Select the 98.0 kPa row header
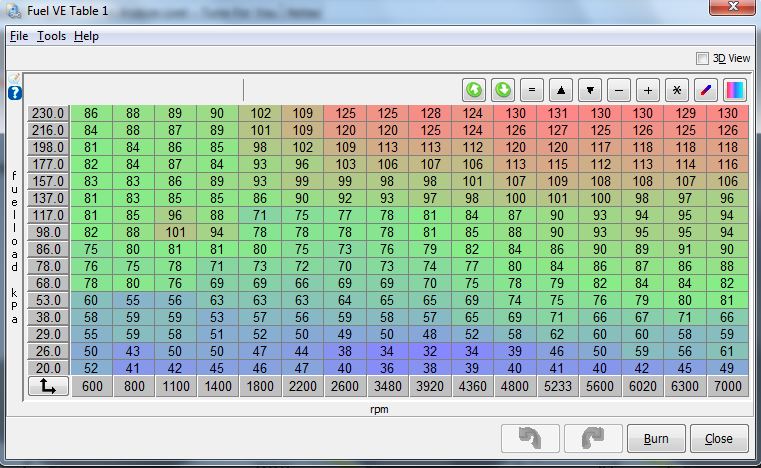The image size is (761, 468). pos(48,232)
